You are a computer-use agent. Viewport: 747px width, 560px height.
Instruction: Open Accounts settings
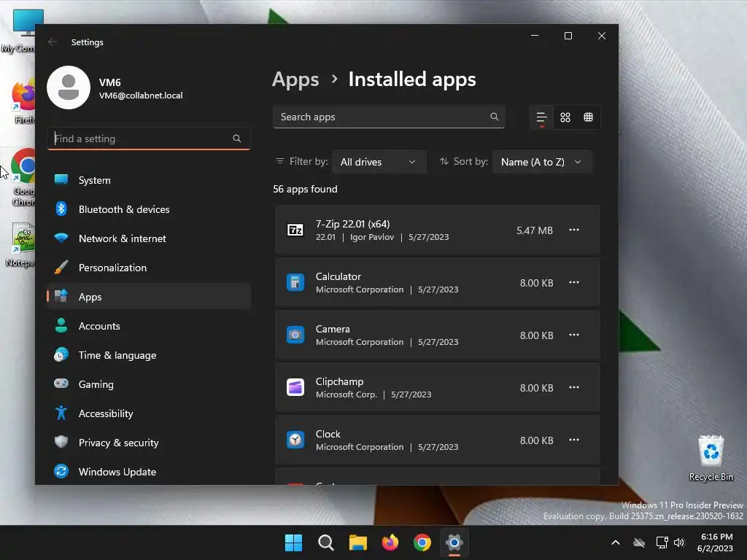(149, 326)
